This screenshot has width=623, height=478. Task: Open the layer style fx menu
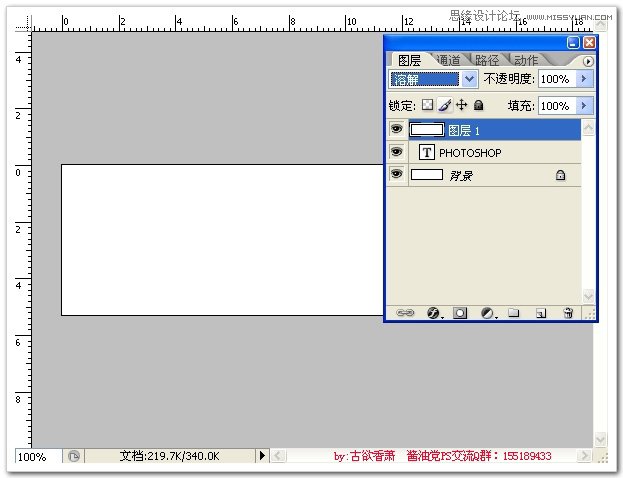[434, 313]
